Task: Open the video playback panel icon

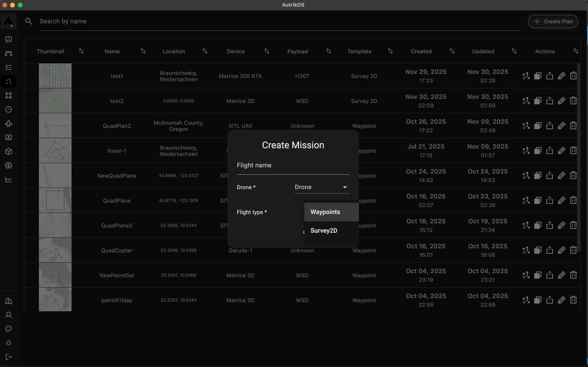Action: coord(9,137)
